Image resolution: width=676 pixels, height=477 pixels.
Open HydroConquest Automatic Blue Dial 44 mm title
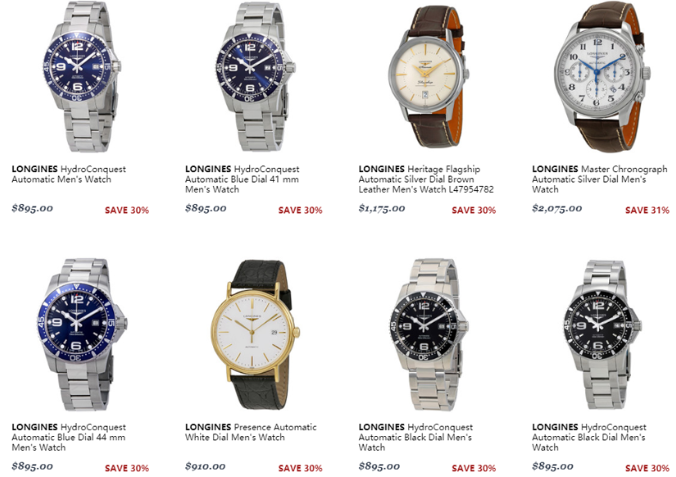pyautogui.click(x=69, y=437)
